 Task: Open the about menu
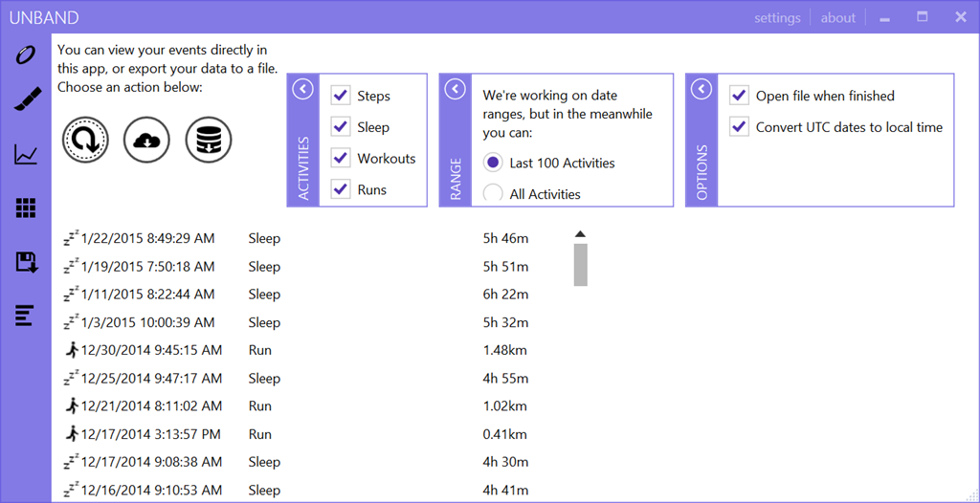tap(837, 17)
